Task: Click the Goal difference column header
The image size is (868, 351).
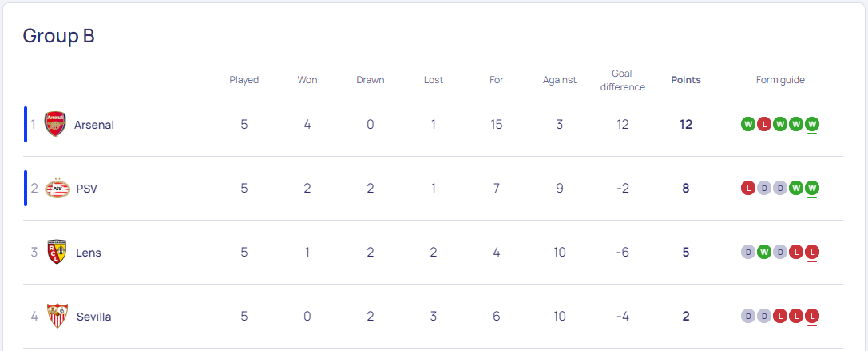Action: [x=623, y=80]
